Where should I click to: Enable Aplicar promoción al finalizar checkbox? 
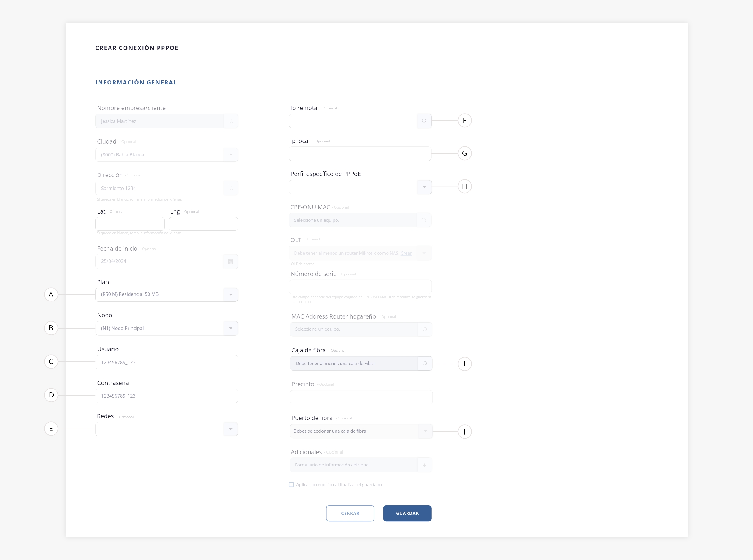pyautogui.click(x=291, y=485)
